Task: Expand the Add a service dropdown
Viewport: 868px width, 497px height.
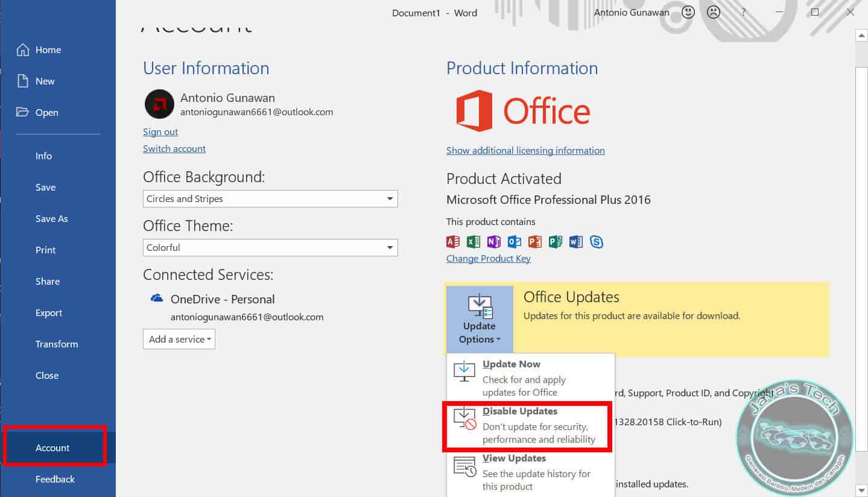Action: [179, 339]
